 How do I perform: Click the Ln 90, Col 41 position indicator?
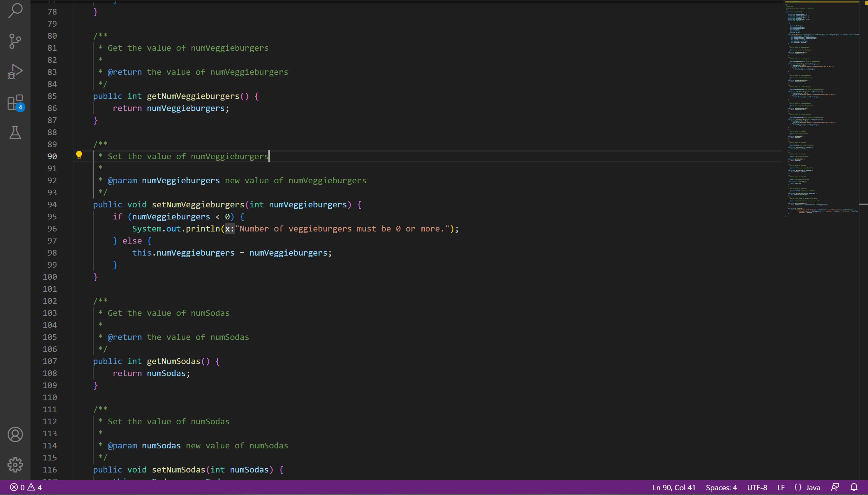pos(674,487)
